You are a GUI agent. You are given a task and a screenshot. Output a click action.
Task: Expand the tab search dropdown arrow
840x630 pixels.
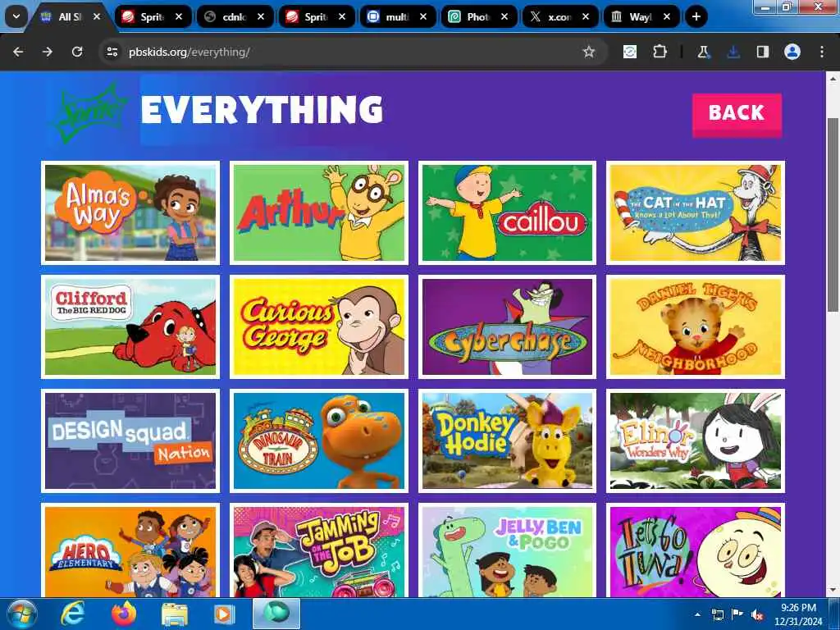click(x=16, y=16)
